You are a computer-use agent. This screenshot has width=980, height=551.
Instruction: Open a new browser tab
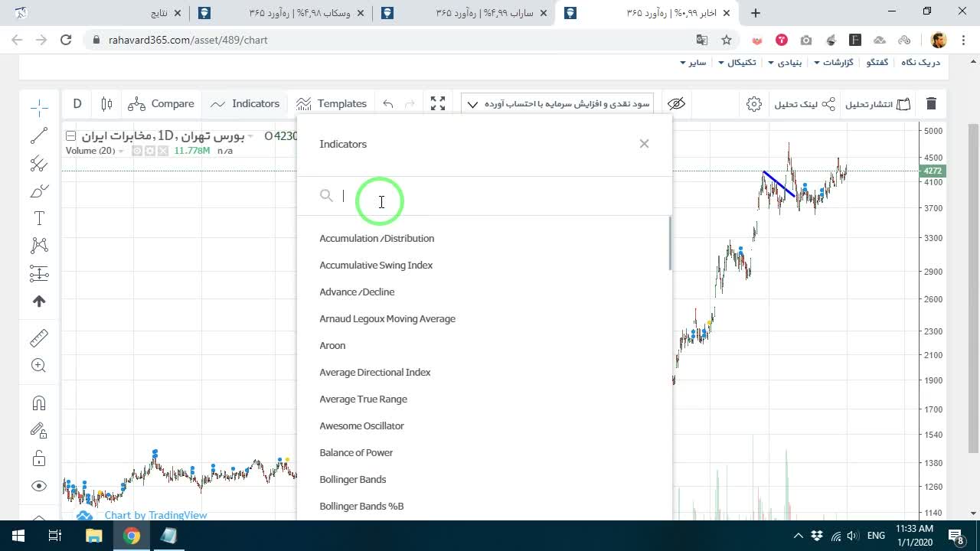pos(756,13)
